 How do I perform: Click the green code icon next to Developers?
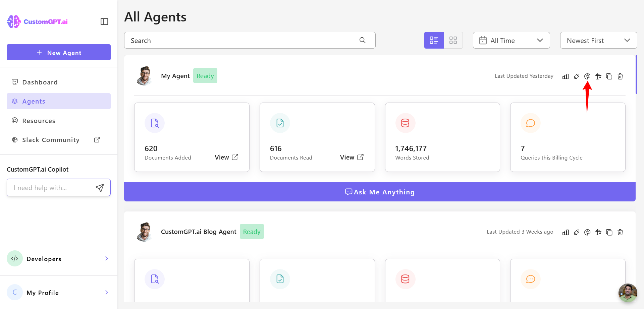point(15,258)
